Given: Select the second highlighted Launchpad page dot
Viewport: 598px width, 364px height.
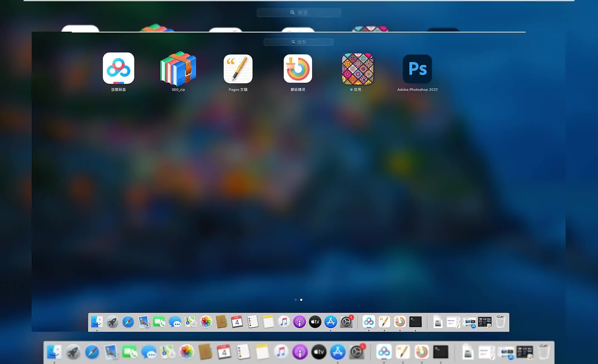Looking at the screenshot, I should point(301,300).
